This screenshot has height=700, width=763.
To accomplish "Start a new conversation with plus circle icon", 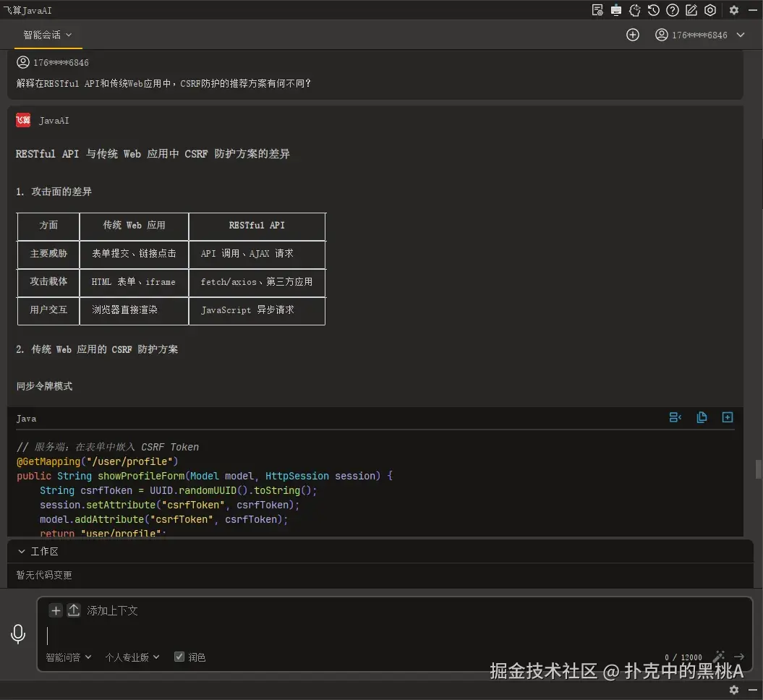I will coord(633,35).
